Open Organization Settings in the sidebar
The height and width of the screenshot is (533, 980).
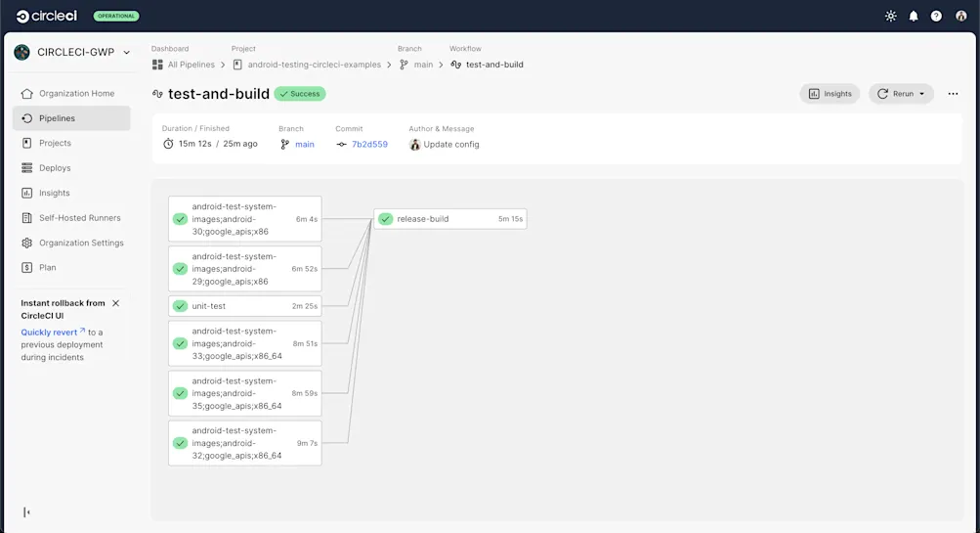71,243
